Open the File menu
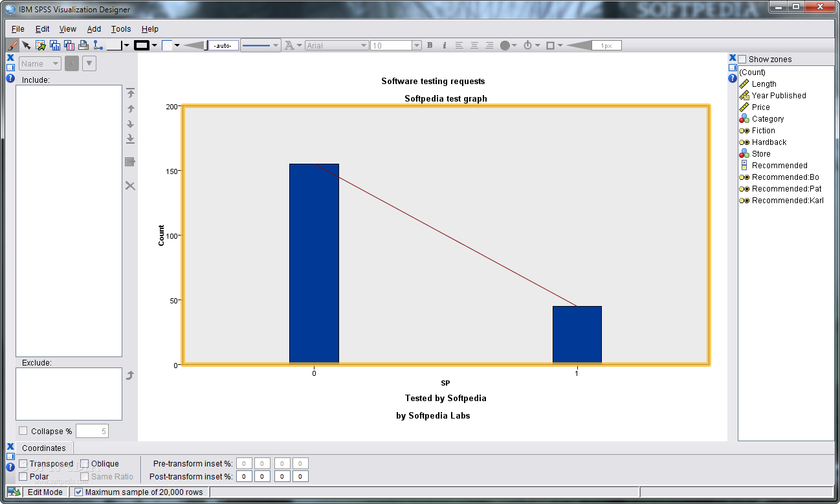 [x=18, y=29]
